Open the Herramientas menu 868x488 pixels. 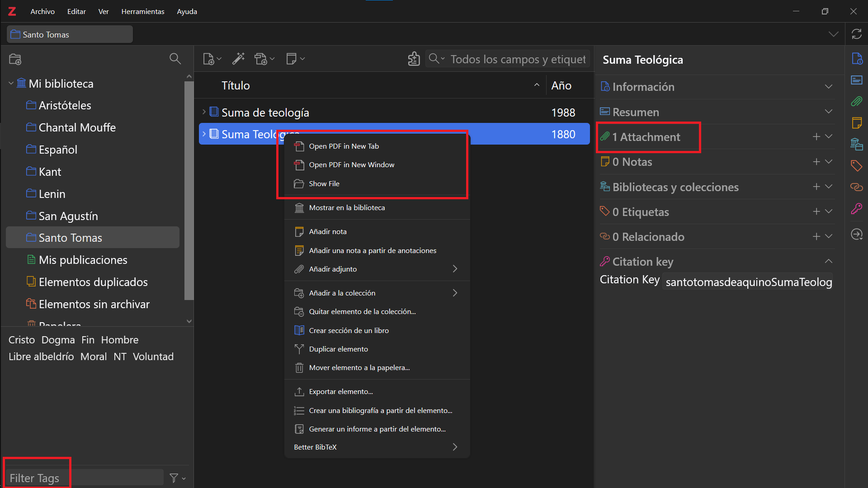pyautogui.click(x=142, y=11)
